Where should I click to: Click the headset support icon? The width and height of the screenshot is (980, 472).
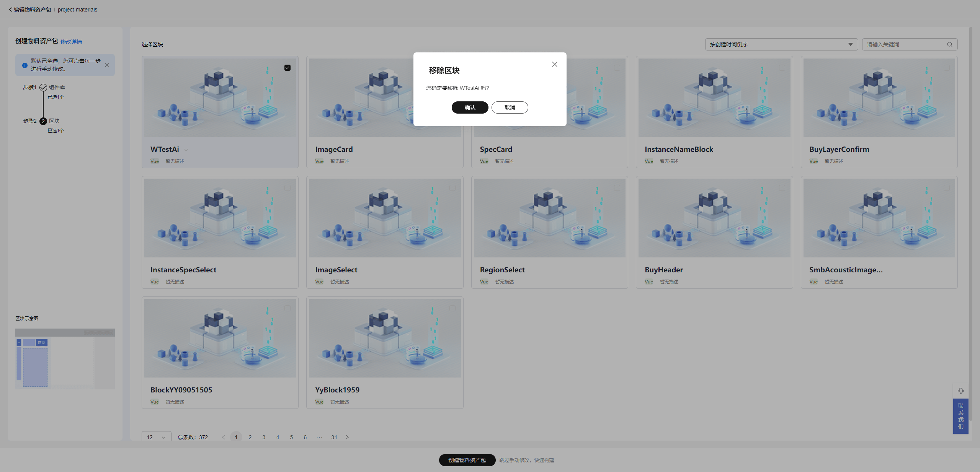pos(960,391)
